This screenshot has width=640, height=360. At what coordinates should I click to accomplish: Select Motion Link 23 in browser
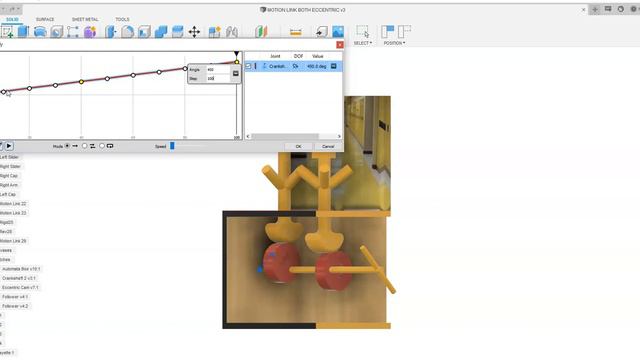pyautogui.click(x=13, y=213)
